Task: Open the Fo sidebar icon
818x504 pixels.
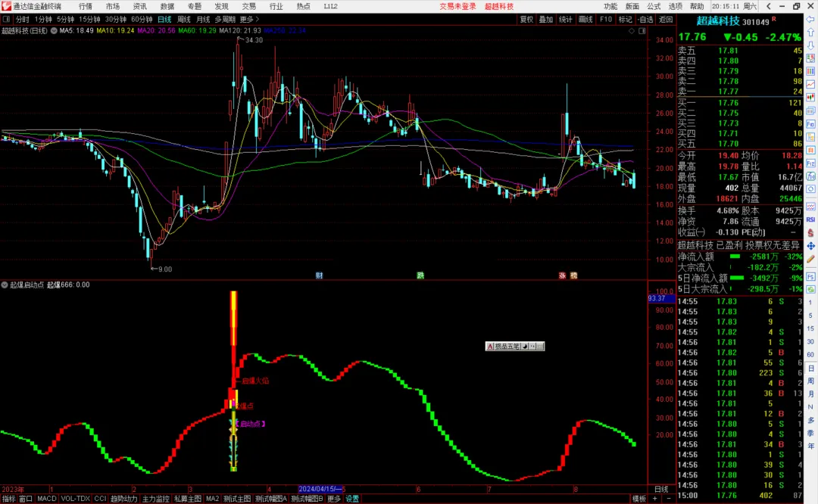Action: [810, 124]
